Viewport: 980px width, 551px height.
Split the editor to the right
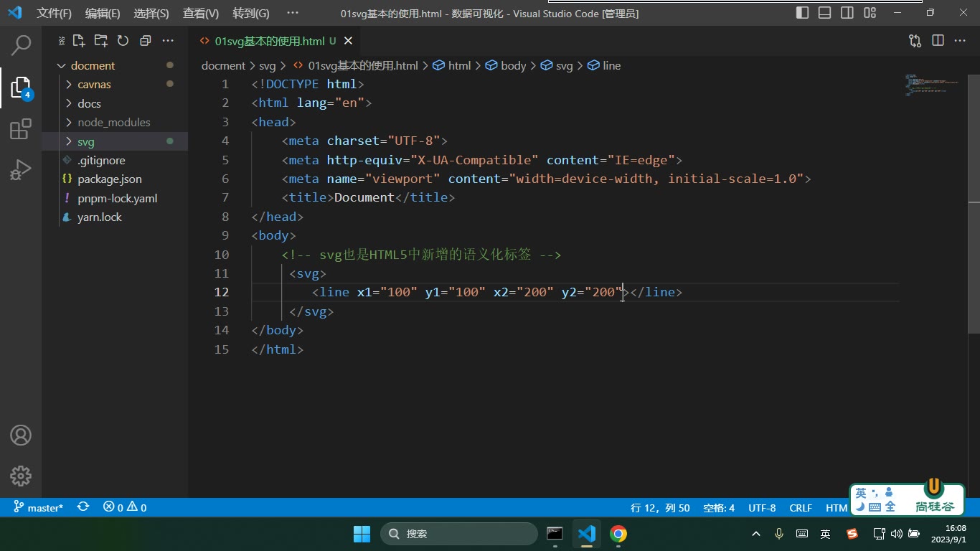[938, 41]
